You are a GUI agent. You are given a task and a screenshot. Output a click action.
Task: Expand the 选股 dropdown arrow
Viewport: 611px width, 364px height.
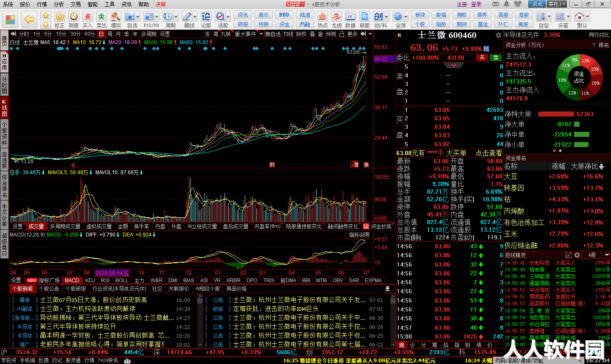point(228,17)
